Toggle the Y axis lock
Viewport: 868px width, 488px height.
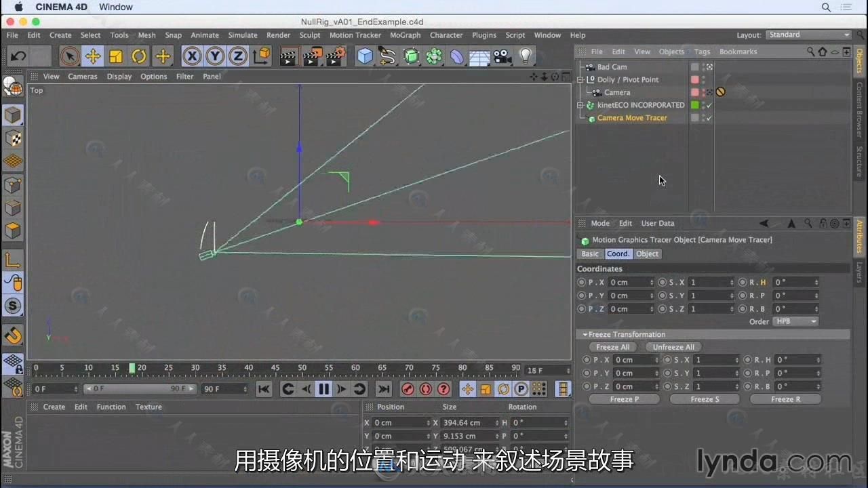pyautogui.click(x=215, y=56)
